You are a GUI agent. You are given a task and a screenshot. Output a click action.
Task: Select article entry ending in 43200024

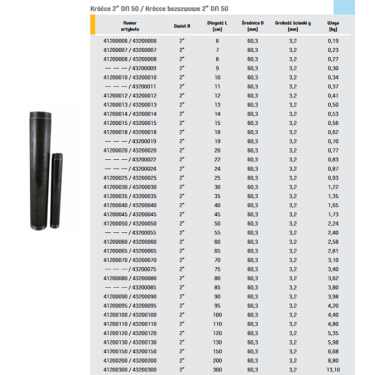tap(131, 169)
